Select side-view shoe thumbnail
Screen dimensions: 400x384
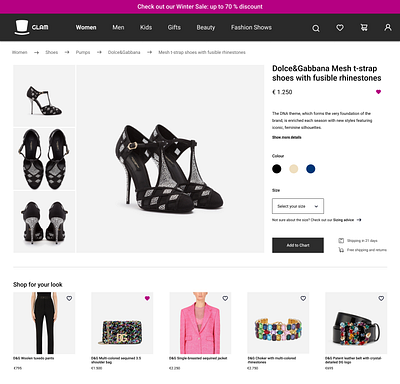[x=44, y=96]
